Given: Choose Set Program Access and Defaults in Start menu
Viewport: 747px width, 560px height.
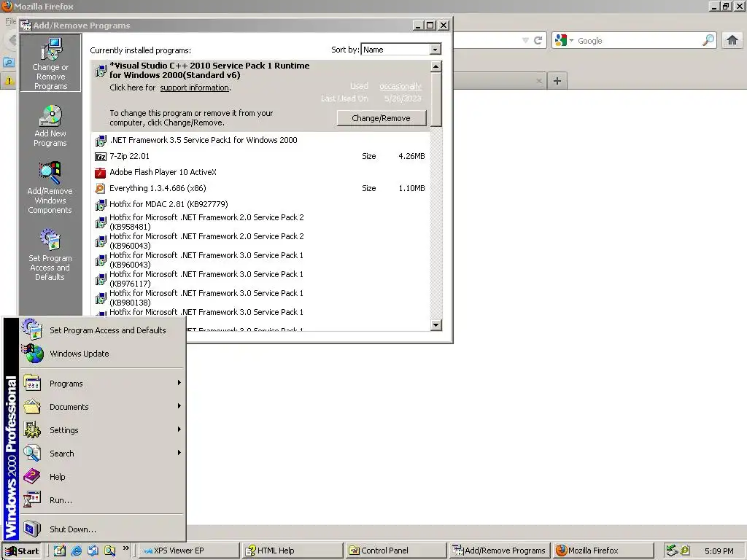Looking at the screenshot, I should point(102,330).
